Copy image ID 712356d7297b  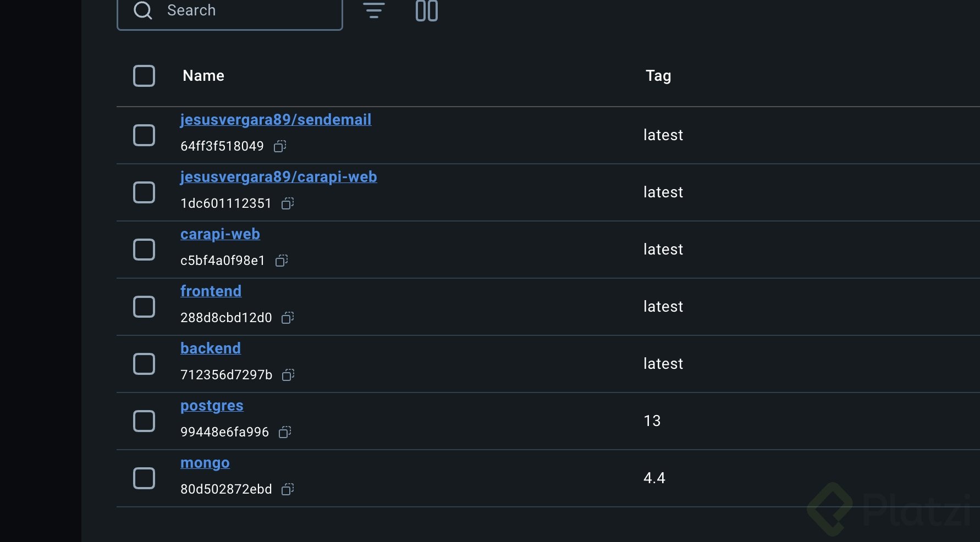[x=288, y=375]
